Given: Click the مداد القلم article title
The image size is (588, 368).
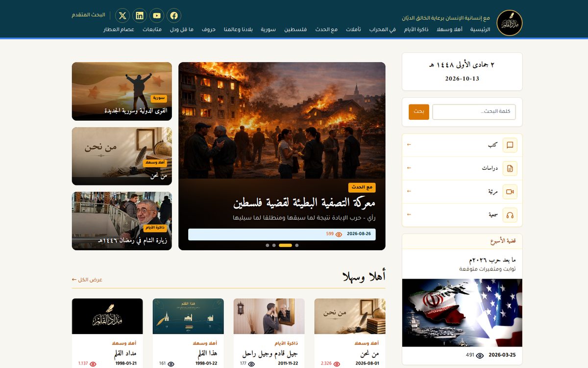Looking at the screenshot, I should [125, 354].
